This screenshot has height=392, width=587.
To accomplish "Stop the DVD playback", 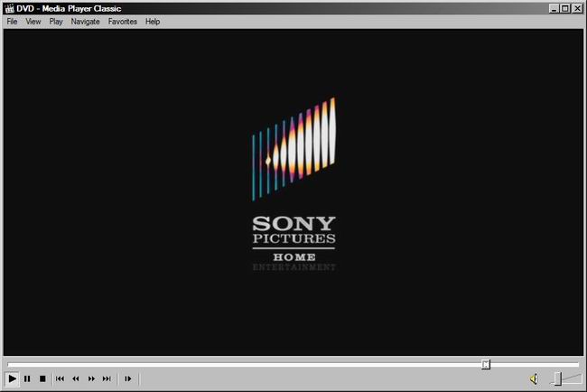I will point(42,378).
